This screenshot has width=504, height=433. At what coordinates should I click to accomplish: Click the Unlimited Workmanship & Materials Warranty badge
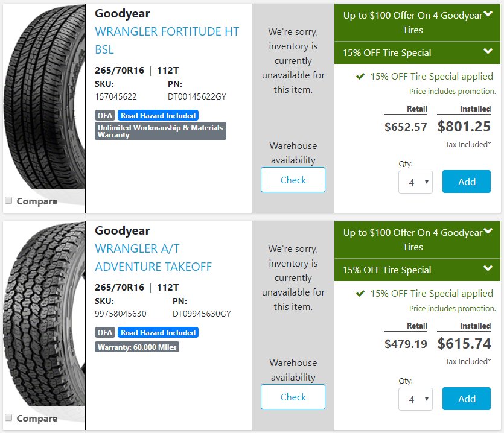point(161,131)
